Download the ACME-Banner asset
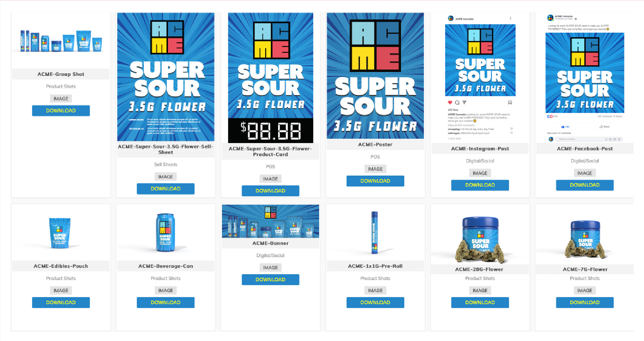 pos(271,279)
